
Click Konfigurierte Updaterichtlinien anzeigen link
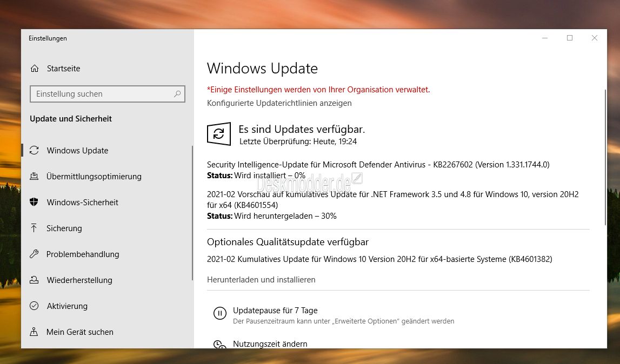(x=279, y=103)
